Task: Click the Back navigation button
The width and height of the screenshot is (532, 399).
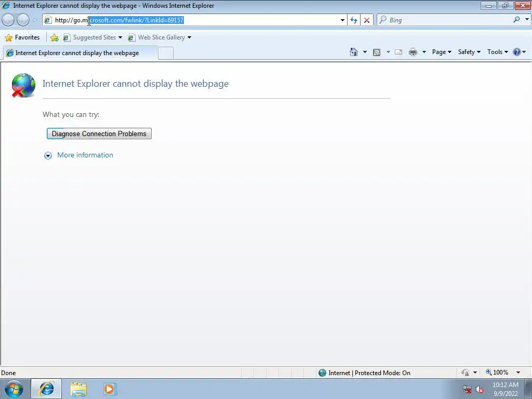Action: coord(8,20)
